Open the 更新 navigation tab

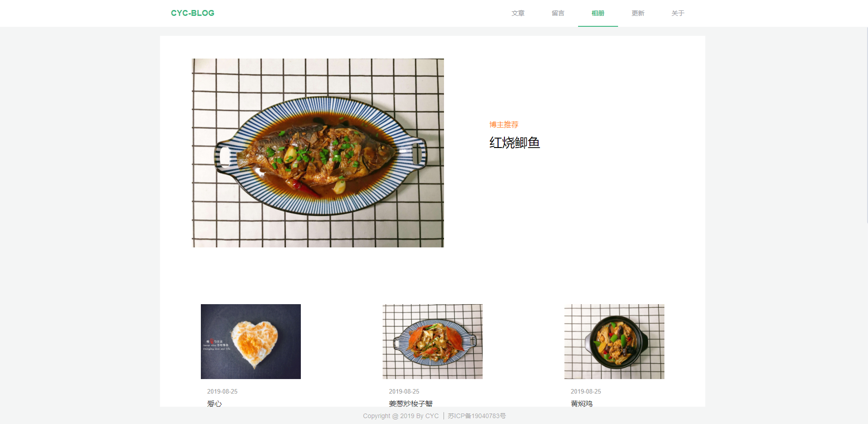pyautogui.click(x=638, y=13)
